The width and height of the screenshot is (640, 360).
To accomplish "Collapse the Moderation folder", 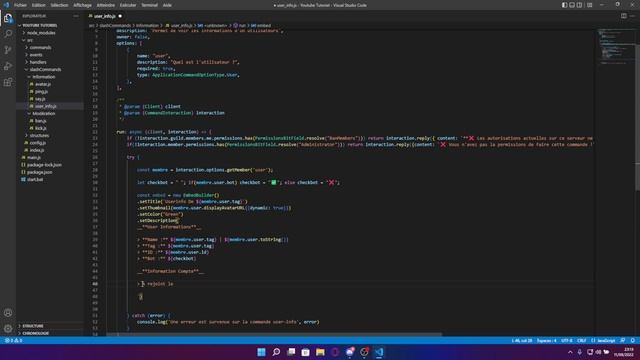I will coord(49,113).
